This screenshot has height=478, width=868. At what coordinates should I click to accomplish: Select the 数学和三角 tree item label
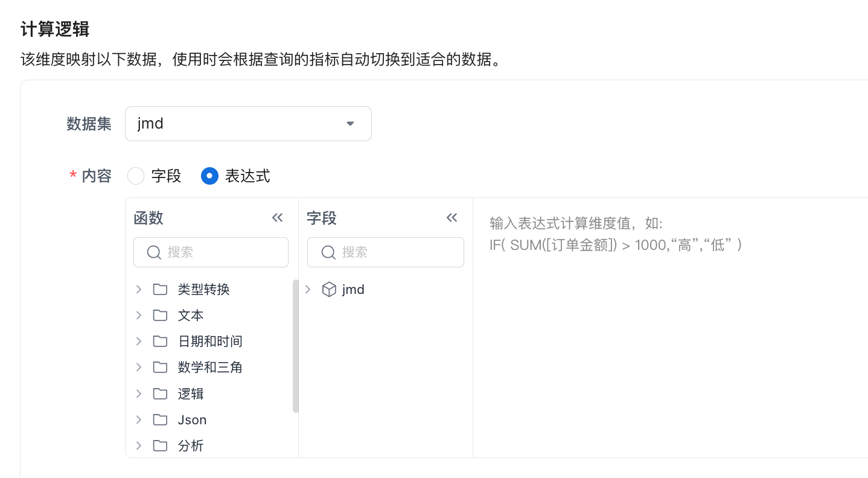point(210,367)
